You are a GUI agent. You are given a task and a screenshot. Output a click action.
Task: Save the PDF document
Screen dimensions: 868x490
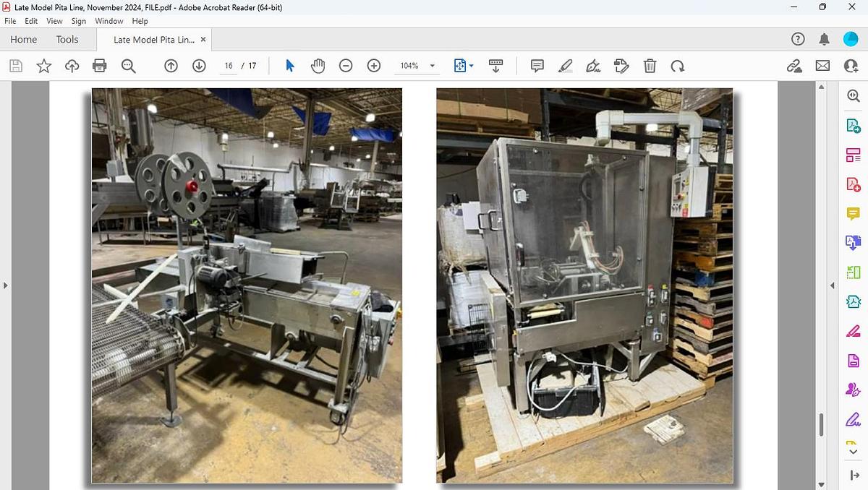[15, 65]
